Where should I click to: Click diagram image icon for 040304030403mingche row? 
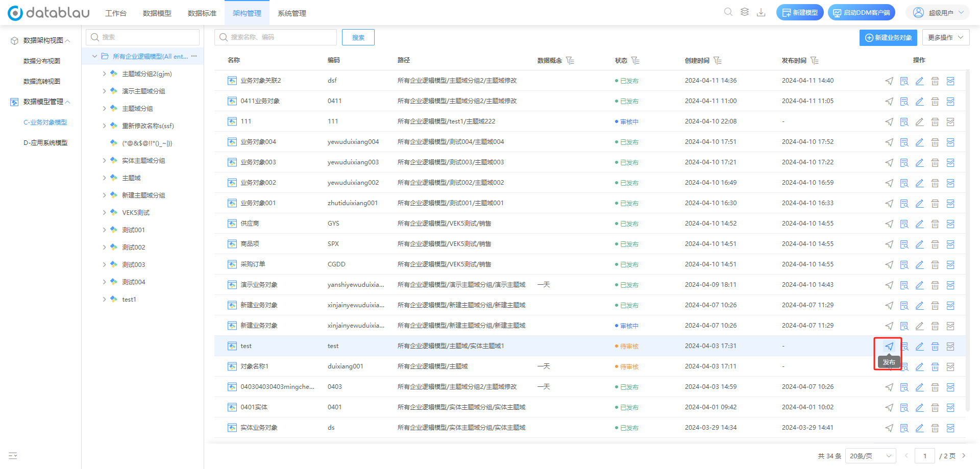[950, 387]
